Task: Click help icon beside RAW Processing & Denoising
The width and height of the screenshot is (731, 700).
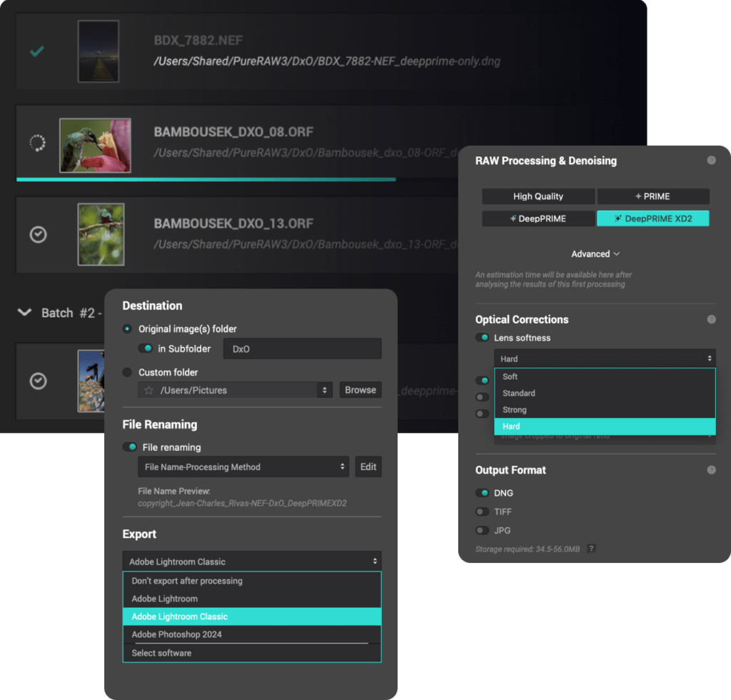Action: (711, 161)
